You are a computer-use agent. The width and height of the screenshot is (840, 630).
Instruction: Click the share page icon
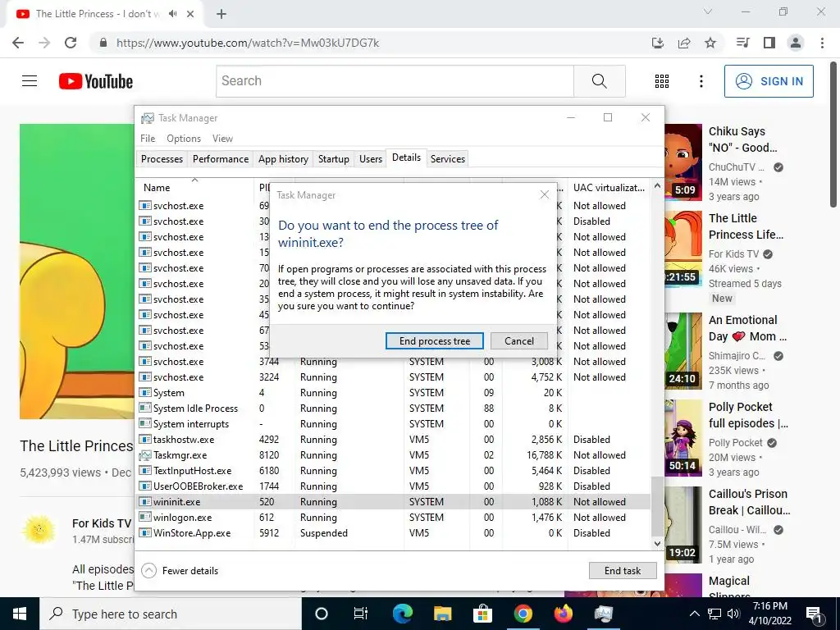pos(684,43)
